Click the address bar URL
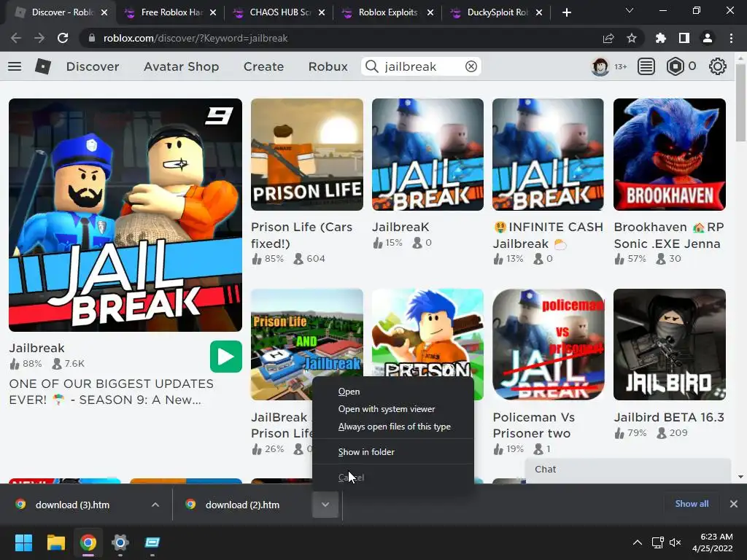The width and height of the screenshot is (747, 560). coord(196,38)
